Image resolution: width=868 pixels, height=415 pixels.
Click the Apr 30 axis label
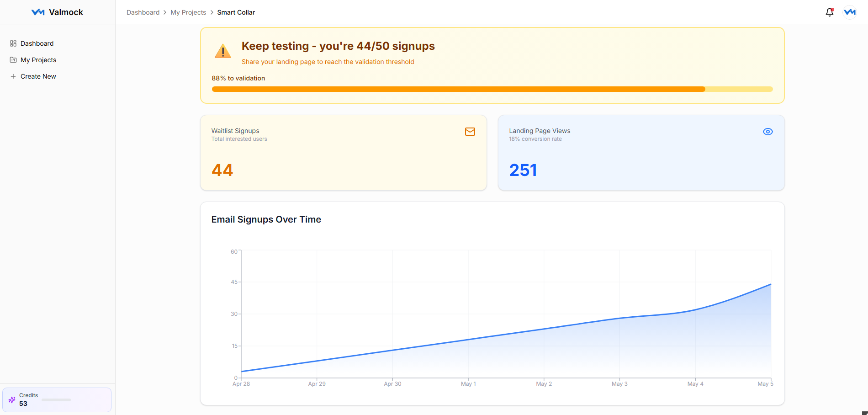click(x=392, y=384)
